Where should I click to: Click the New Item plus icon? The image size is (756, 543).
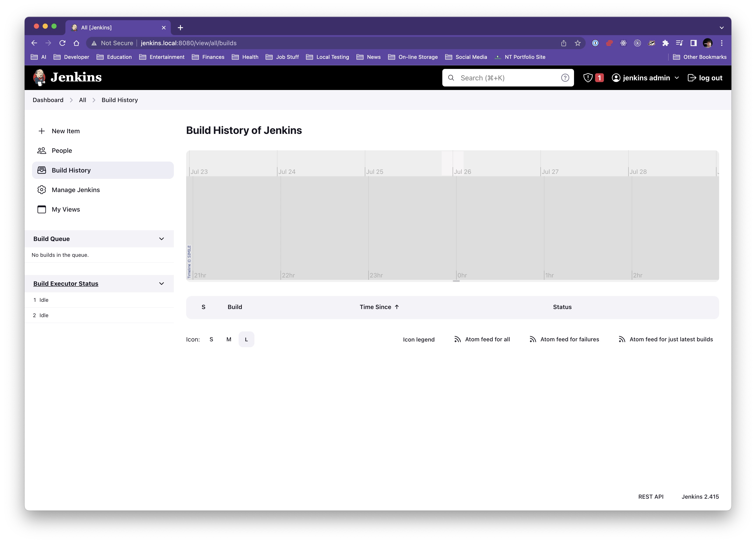tap(42, 131)
